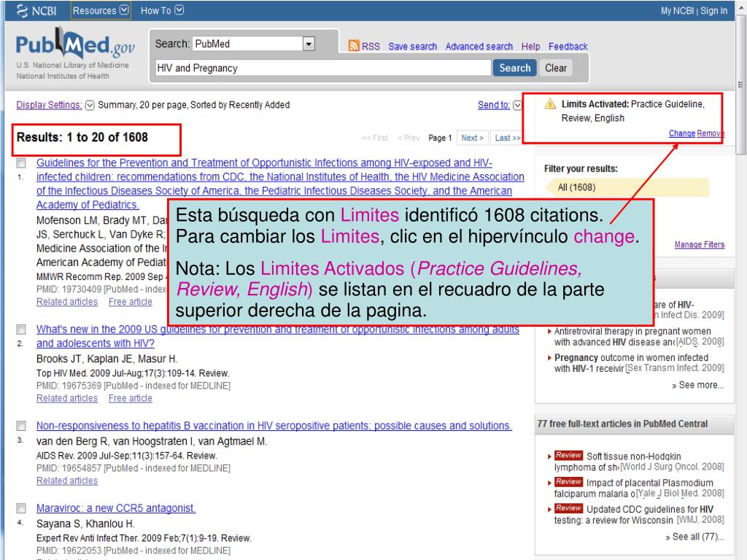Open Pregnancy outcome in women infected link
This screenshot has width=747, height=560.
click(x=631, y=363)
